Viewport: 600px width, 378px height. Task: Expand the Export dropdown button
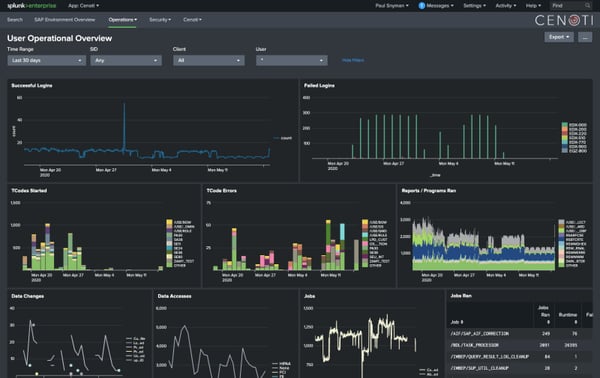[x=559, y=37]
